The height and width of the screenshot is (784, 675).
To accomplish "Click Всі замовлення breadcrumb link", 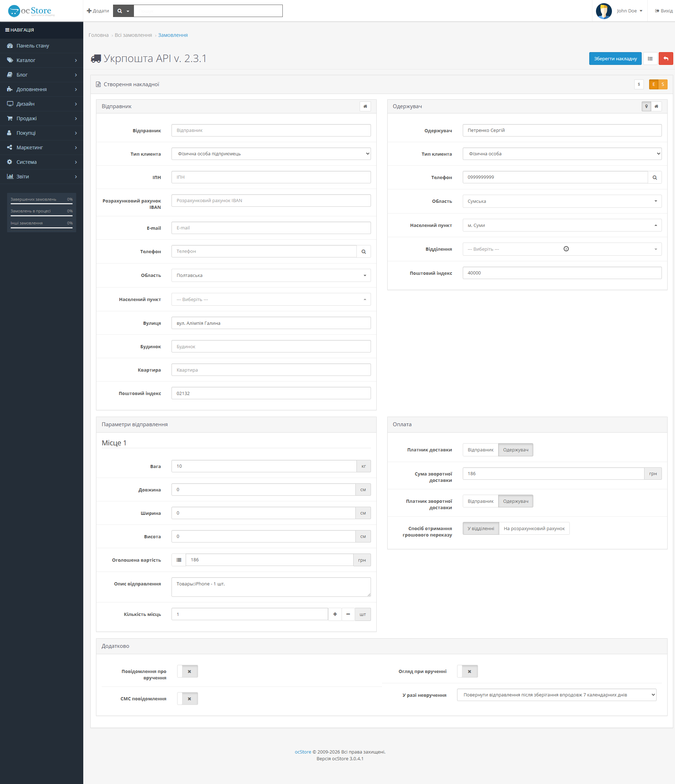I will 133,35.
